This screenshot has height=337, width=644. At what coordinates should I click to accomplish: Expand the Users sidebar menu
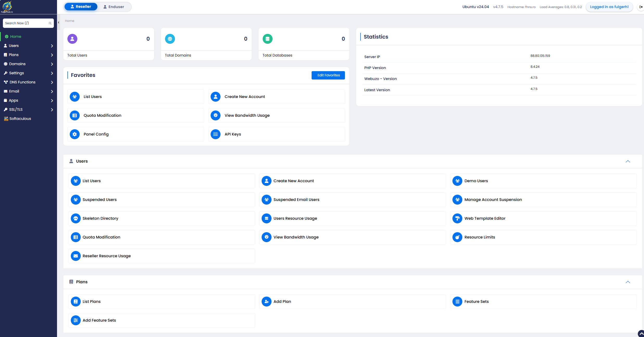pos(28,46)
